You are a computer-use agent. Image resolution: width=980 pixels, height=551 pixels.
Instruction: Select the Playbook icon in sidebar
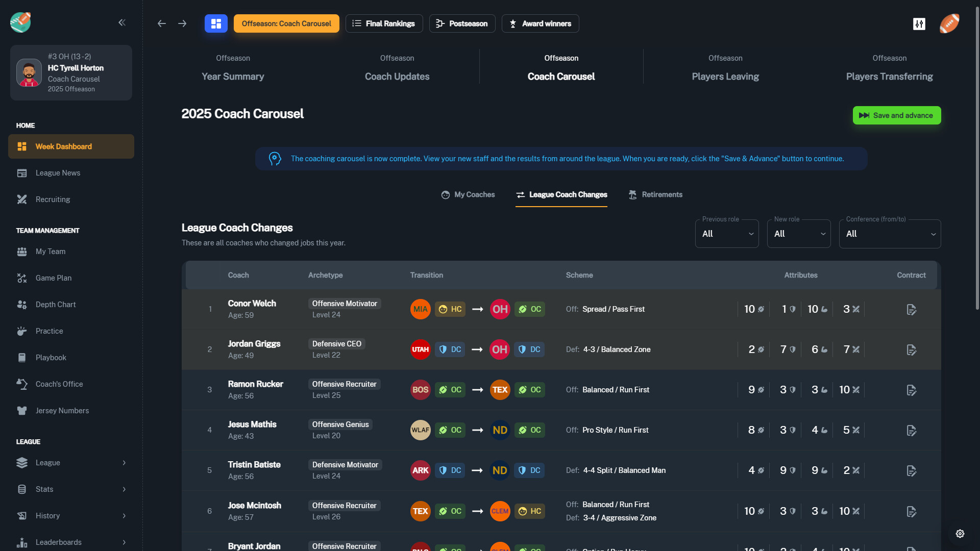tap(22, 357)
